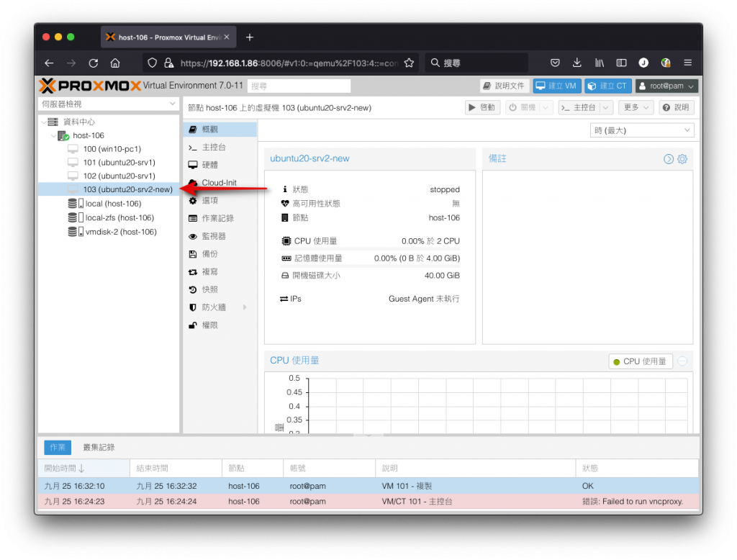Click the 建立 VM button

[x=557, y=86]
